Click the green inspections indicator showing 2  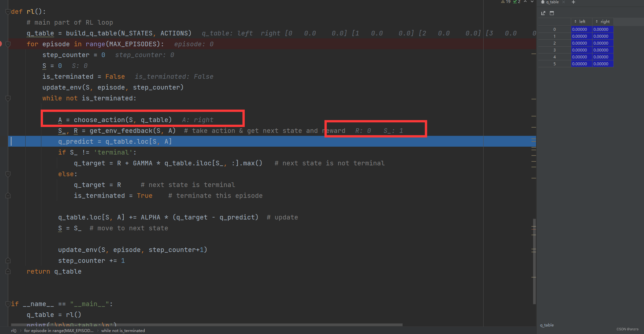coord(517,2)
